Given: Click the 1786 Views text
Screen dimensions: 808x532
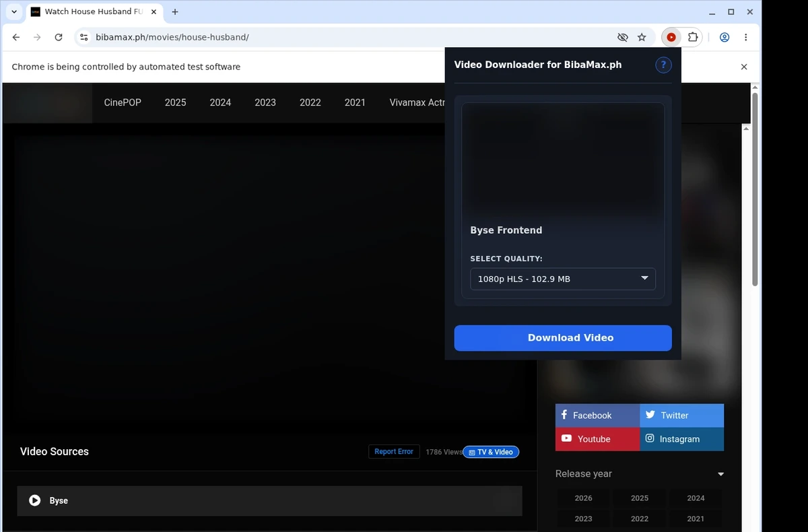Looking at the screenshot, I should pyautogui.click(x=444, y=452).
